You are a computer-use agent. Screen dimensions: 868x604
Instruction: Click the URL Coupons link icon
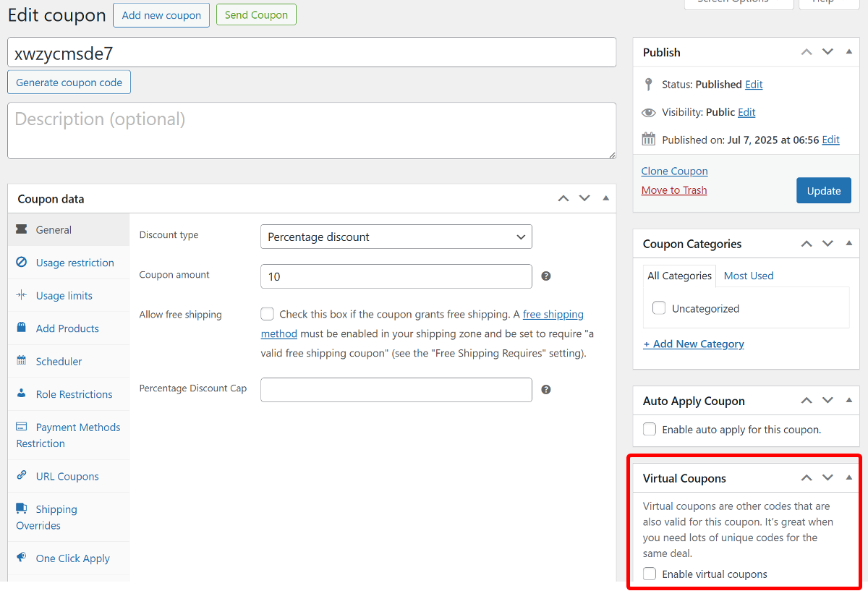22,476
